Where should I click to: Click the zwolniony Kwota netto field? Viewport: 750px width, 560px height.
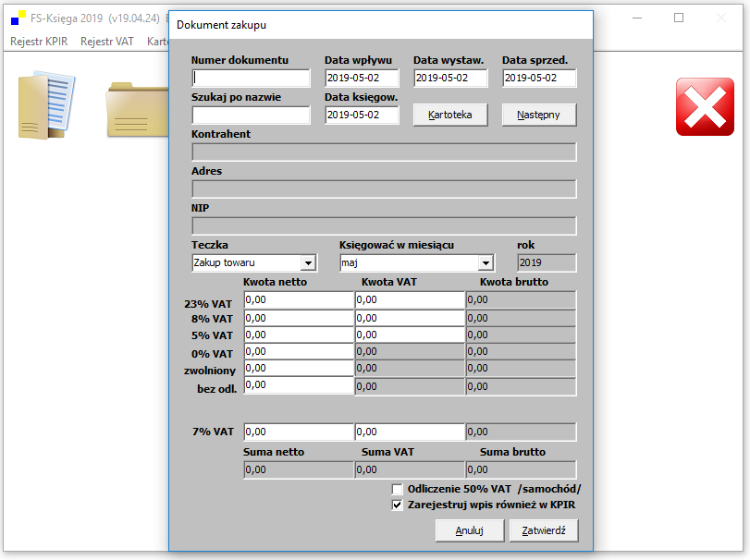pos(299,369)
